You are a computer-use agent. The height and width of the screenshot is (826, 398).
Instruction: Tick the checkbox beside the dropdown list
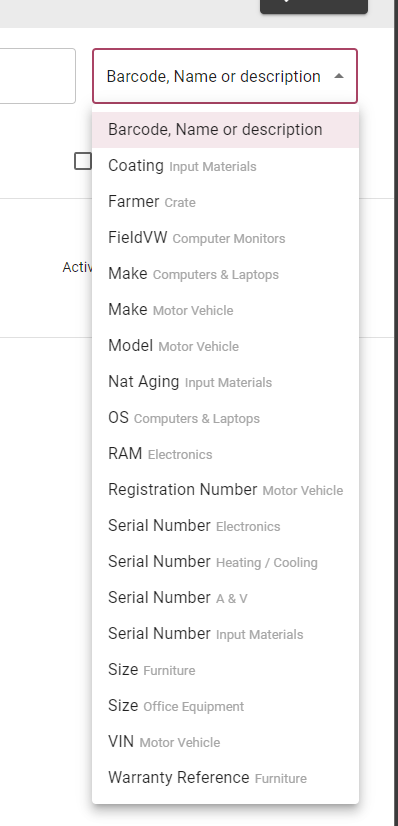pos(83,161)
